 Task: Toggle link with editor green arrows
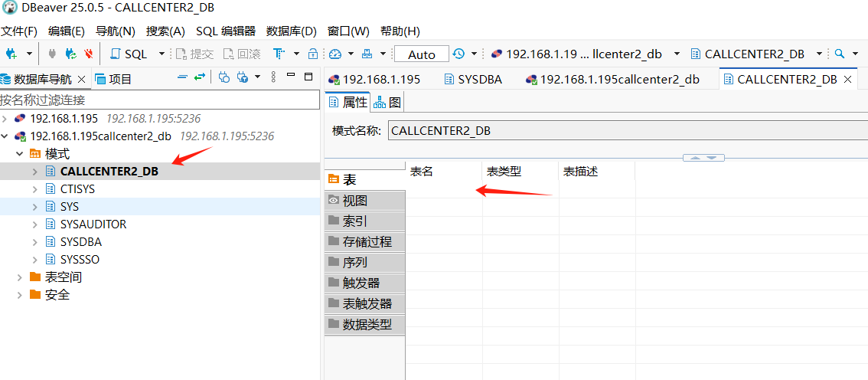200,77
